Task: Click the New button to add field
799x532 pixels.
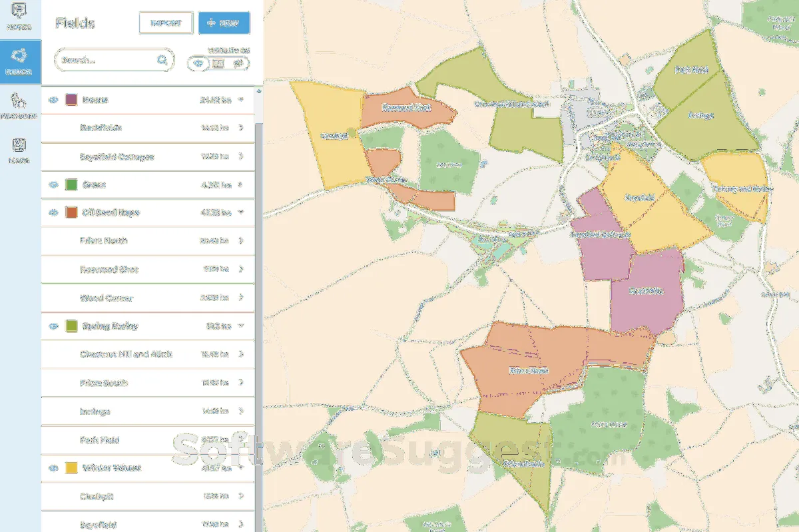Action: click(224, 23)
